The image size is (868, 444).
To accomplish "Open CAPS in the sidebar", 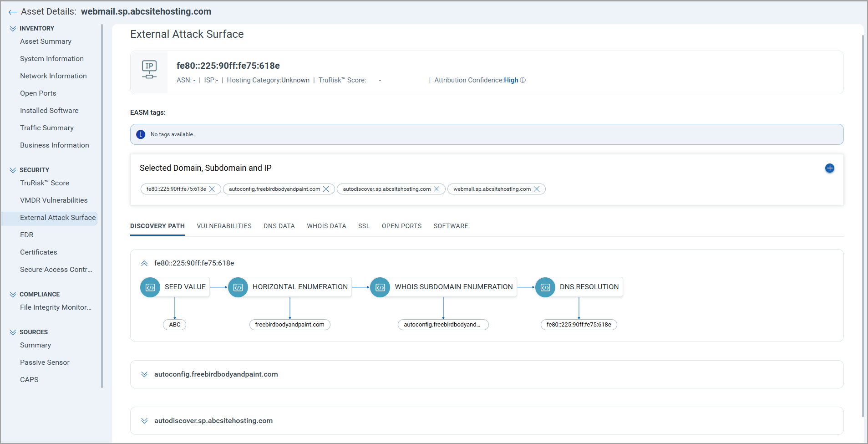I will point(29,380).
